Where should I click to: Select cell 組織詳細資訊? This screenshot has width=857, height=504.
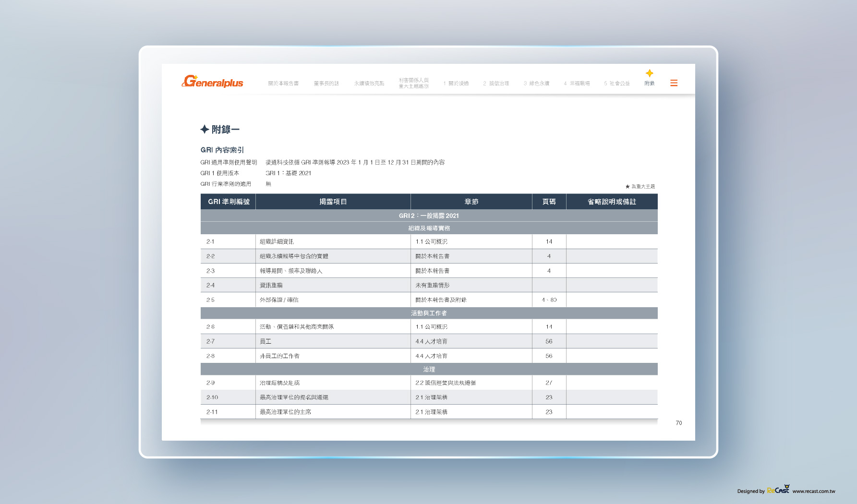[333, 241]
